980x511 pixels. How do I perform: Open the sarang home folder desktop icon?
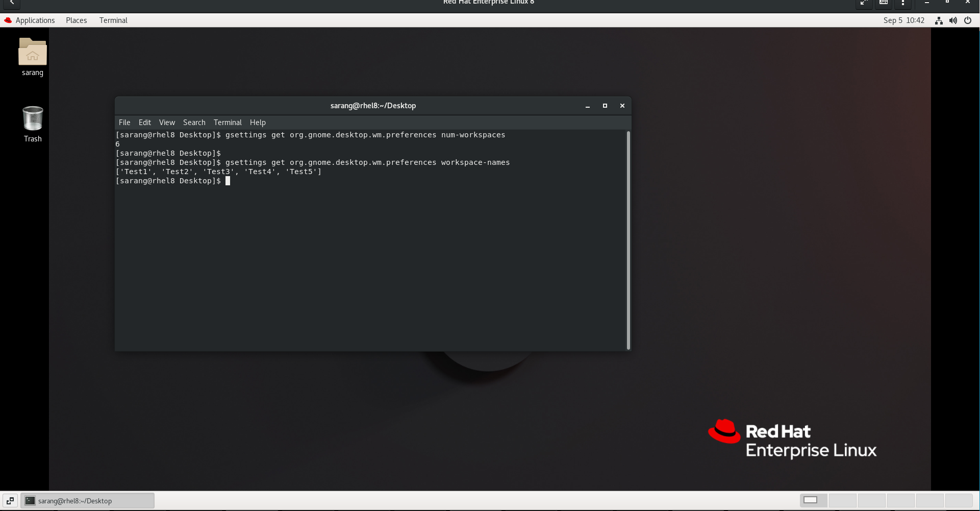[x=33, y=57]
